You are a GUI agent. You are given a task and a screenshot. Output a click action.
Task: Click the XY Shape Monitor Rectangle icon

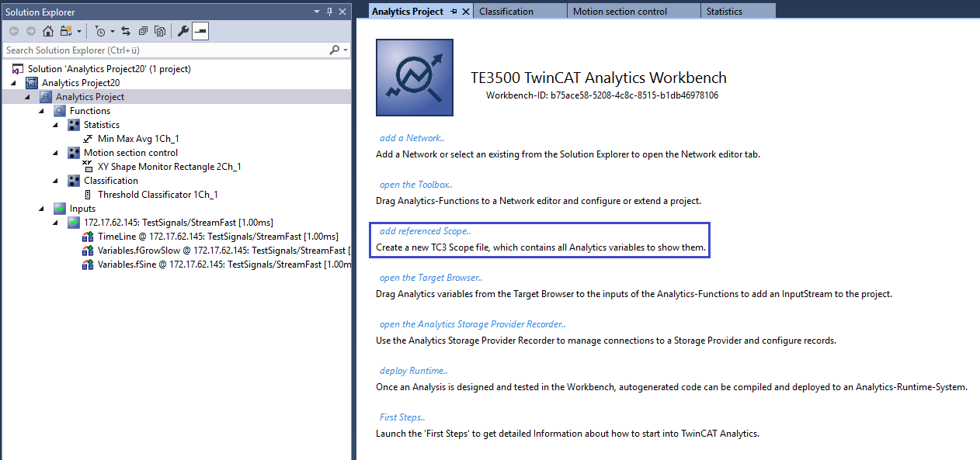pos(88,167)
